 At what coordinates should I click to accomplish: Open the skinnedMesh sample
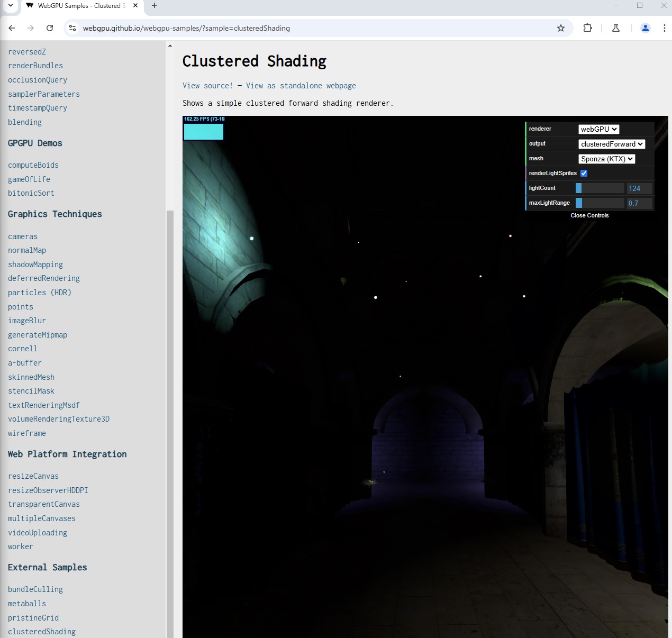(x=31, y=377)
